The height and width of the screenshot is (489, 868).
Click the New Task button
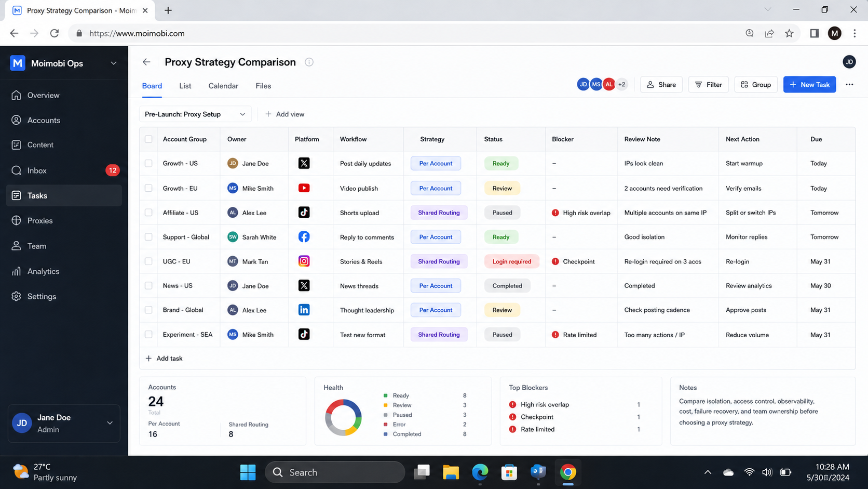[x=809, y=85]
